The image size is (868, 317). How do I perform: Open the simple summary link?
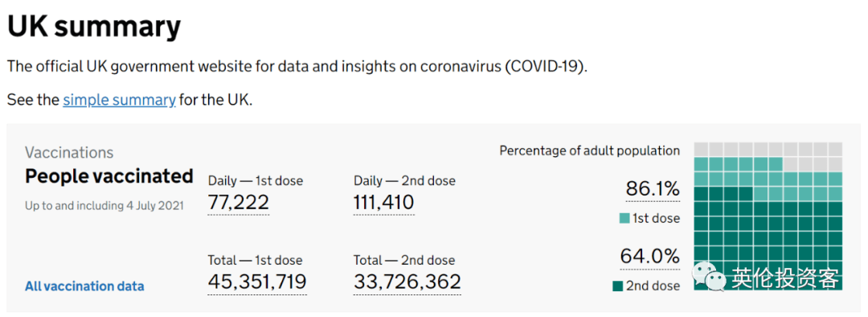pyautogui.click(x=120, y=101)
